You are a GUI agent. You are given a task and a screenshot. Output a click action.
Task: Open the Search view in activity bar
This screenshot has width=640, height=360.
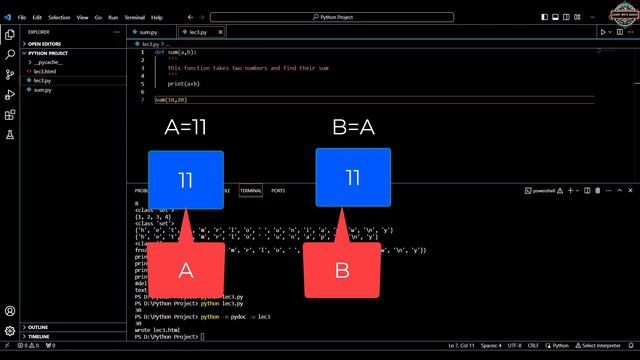[10, 54]
